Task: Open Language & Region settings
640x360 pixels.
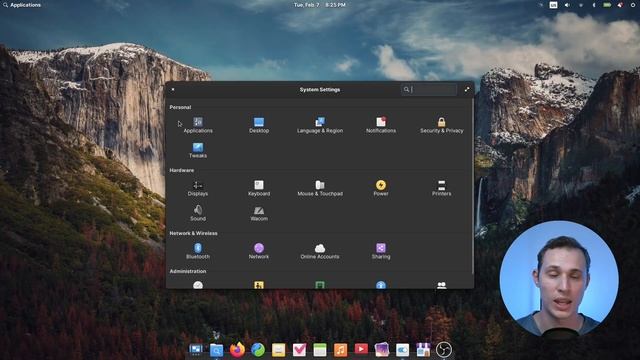Action: coord(320,125)
